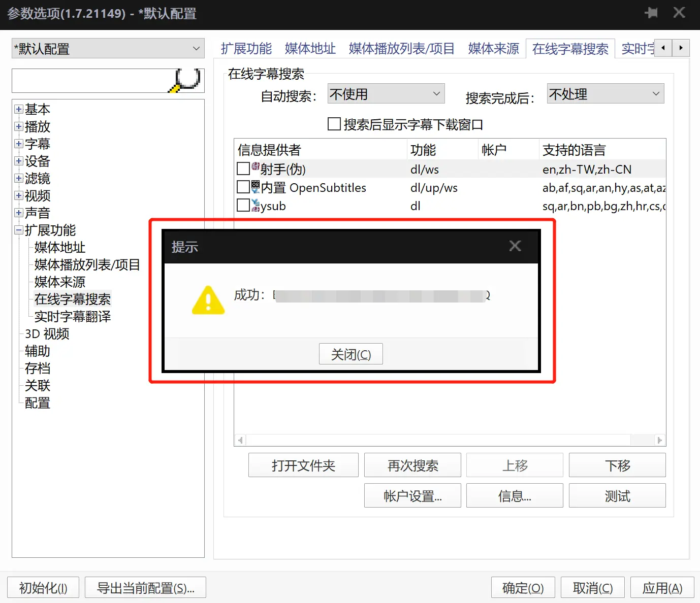
Task: Select 存档 in the tree
Action: click(38, 368)
